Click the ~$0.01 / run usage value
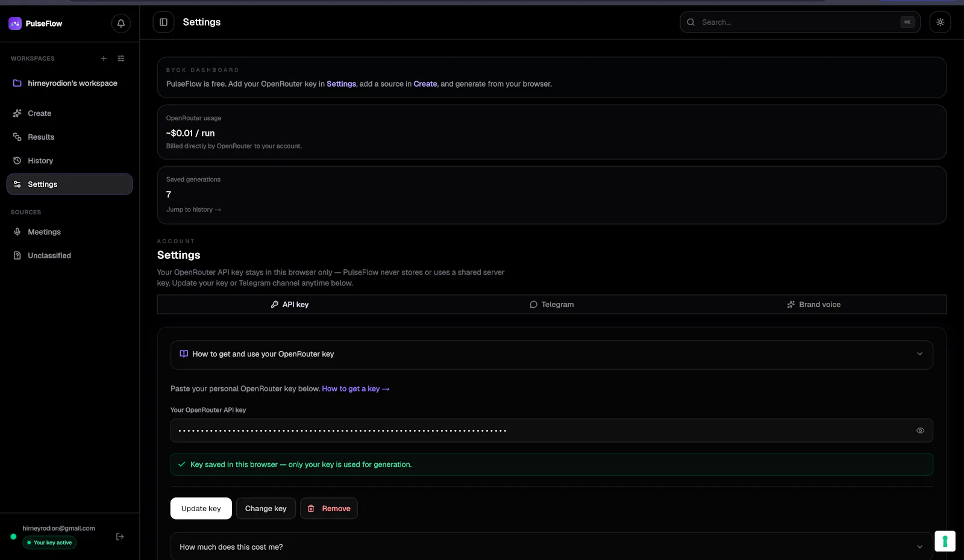This screenshot has height=560, width=964. [190, 133]
